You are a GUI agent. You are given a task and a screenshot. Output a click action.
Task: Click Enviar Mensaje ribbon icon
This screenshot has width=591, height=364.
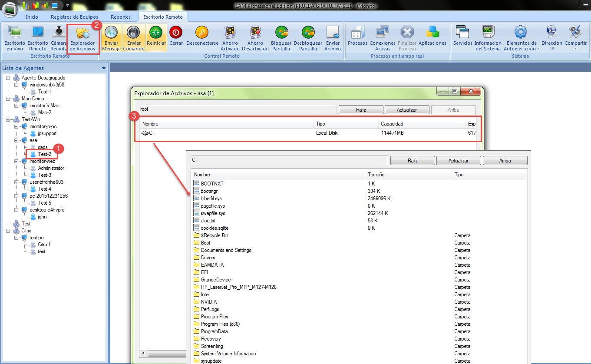coord(111,38)
